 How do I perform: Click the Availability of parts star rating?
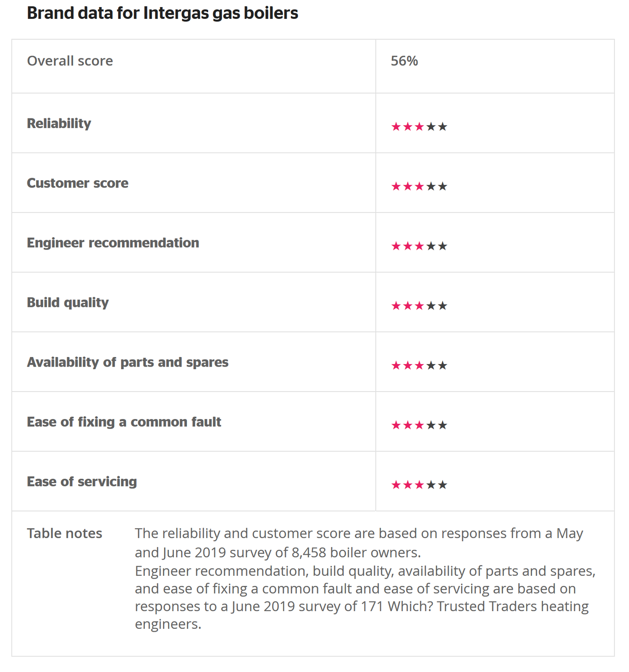click(419, 365)
